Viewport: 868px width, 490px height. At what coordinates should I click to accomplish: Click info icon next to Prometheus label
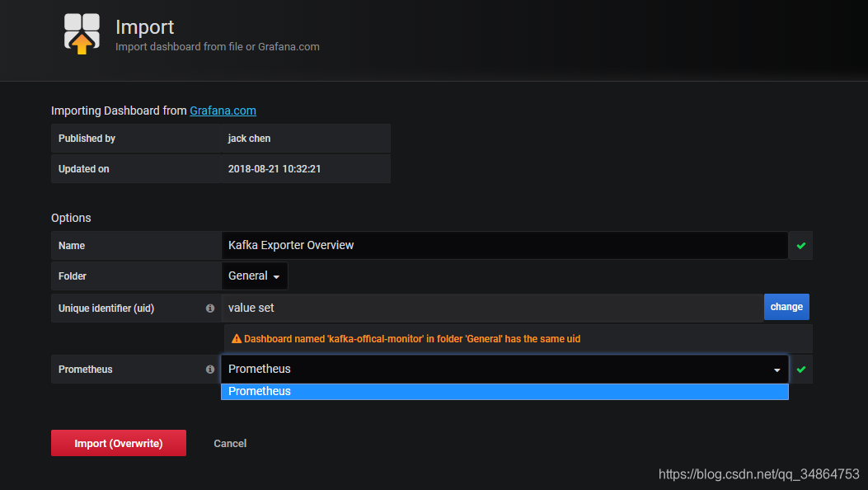210,370
